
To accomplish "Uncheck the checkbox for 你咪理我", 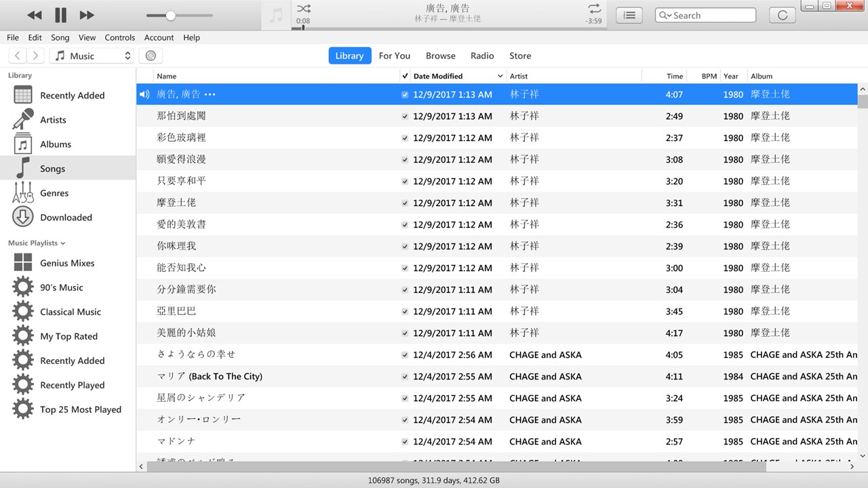I will [405, 246].
